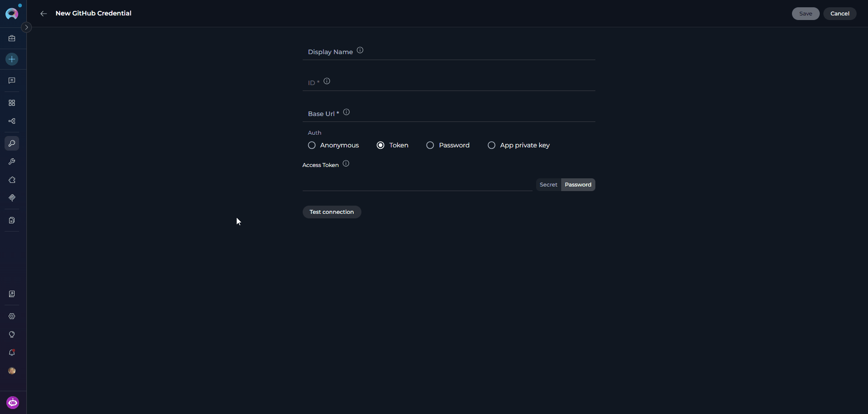Click the Save button
This screenshot has height=414, width=868.
point(806,14)
